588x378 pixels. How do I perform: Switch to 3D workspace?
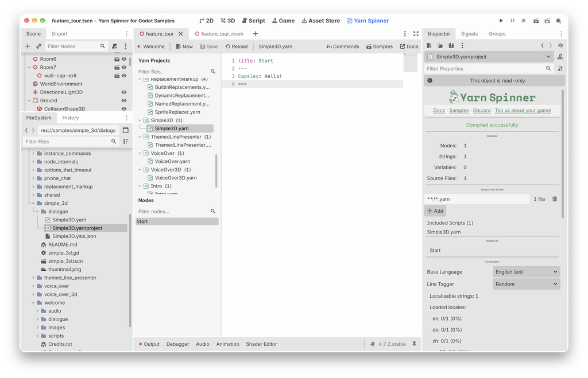227,21
